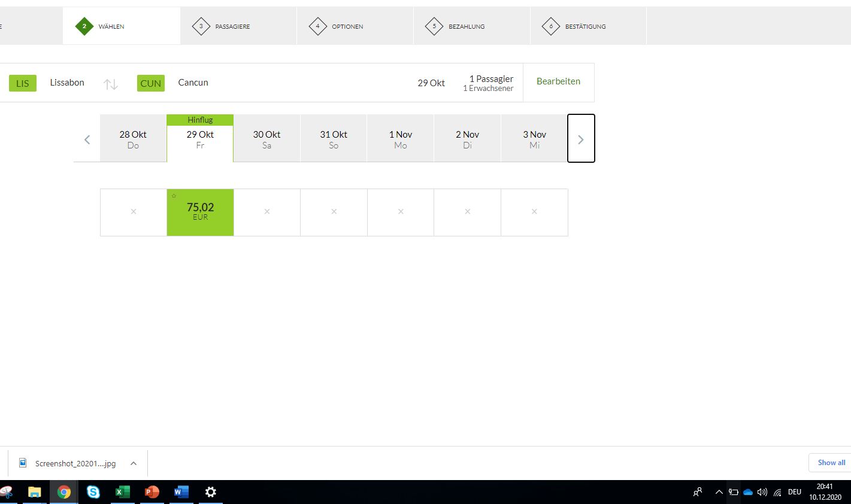Show later dates with right chevron
The height and width of the screenshot is (504, 851).
tap(581, 138)
